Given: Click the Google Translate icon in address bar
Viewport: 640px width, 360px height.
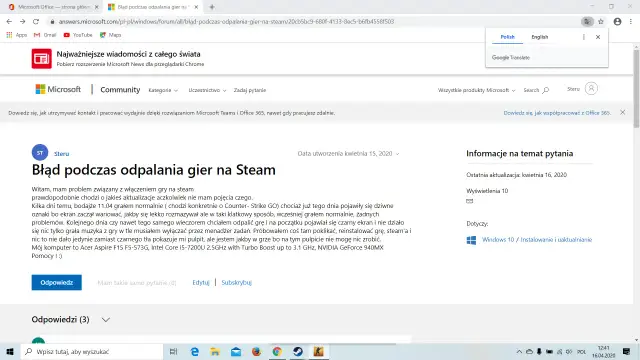Looking at the screenshot, I should click(587, 22).
